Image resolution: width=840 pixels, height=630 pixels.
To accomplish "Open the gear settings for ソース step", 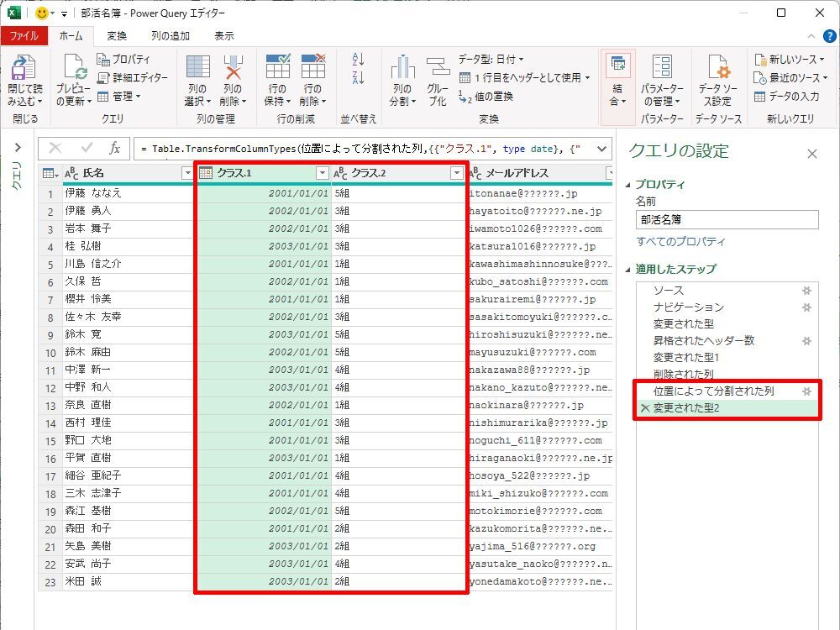I will [x=806, y=291].
